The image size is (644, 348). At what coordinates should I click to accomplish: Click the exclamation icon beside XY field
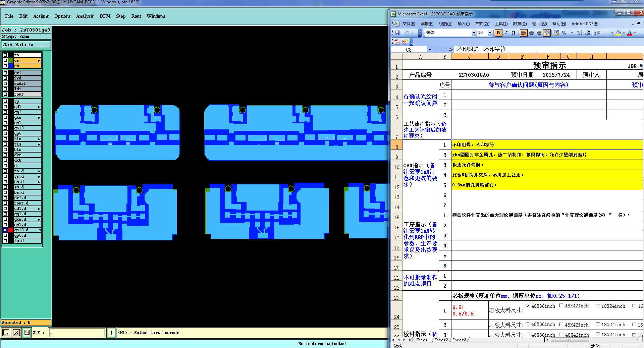pyautogui.click(x=111, y=333)
